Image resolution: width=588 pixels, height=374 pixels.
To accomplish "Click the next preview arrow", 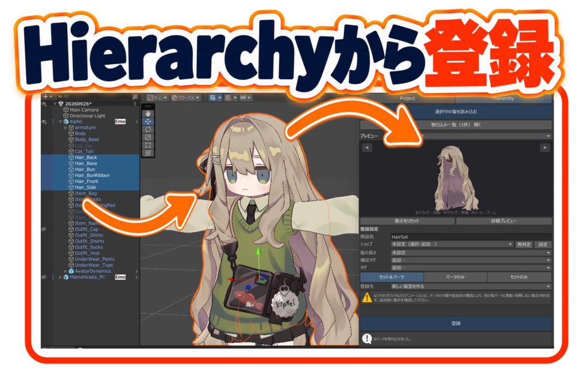I will click(x=545, y=148).
